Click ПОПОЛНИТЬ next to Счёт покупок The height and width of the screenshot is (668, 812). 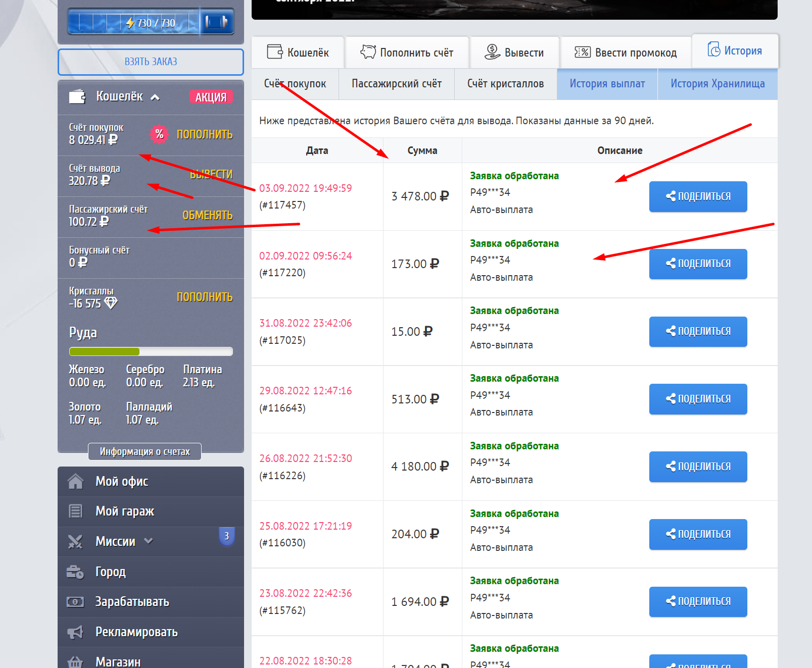point(205,134)
